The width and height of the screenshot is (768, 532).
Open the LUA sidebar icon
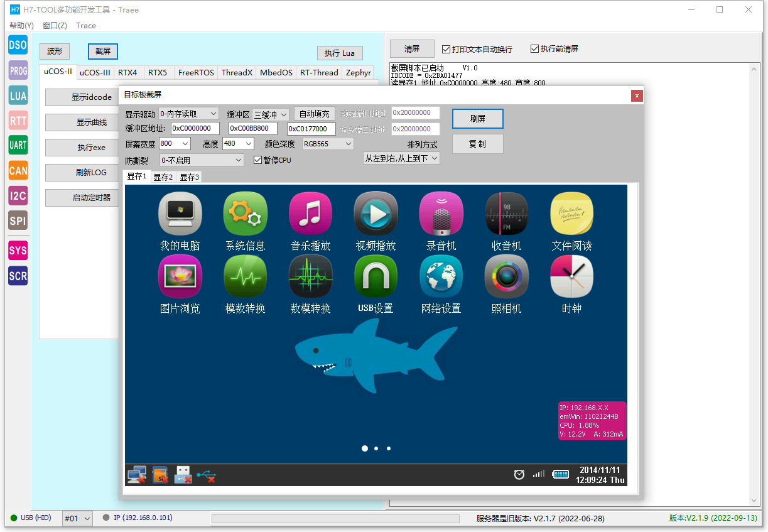pyautogui.click(x=18, y=95)
